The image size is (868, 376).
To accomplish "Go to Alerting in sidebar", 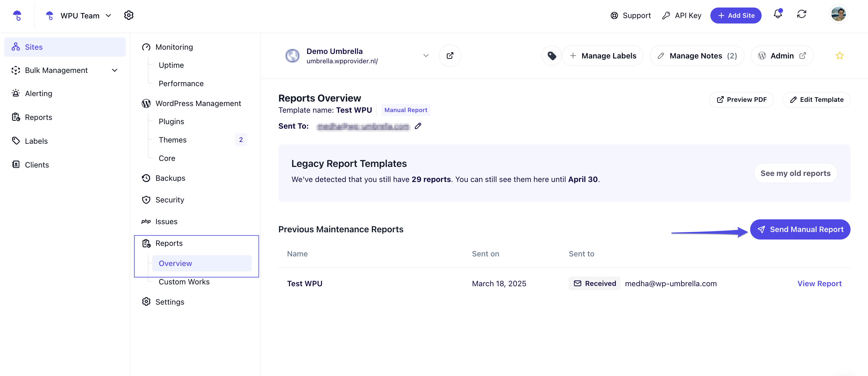I will 38,93.
